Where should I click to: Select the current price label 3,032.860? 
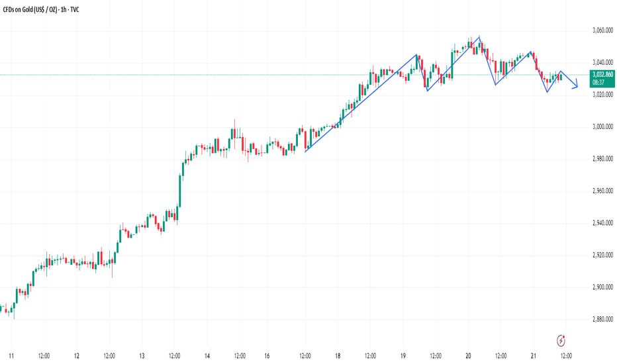[603, 74]
